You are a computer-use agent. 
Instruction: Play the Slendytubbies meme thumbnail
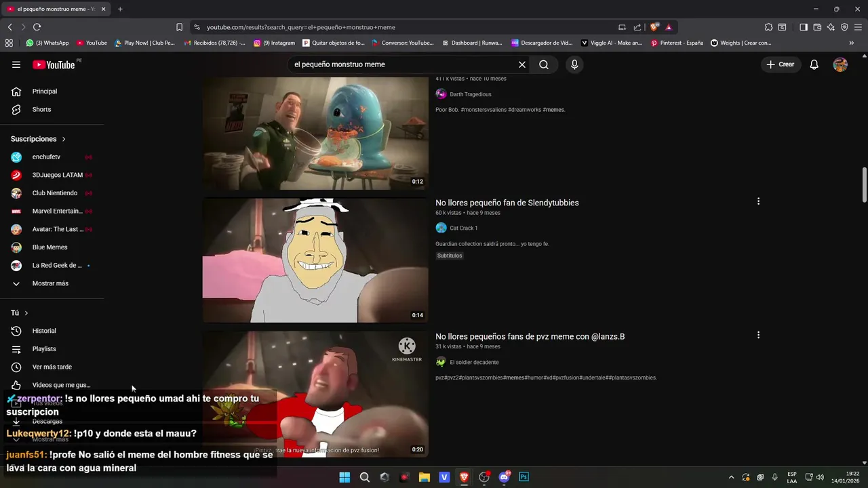click(x=315, y=260)
